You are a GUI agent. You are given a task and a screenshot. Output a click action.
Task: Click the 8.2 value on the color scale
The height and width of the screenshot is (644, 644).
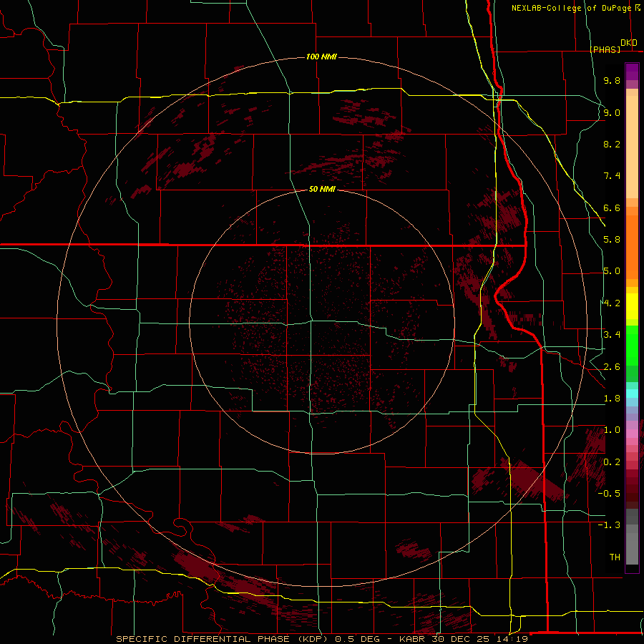coord(612,144)
